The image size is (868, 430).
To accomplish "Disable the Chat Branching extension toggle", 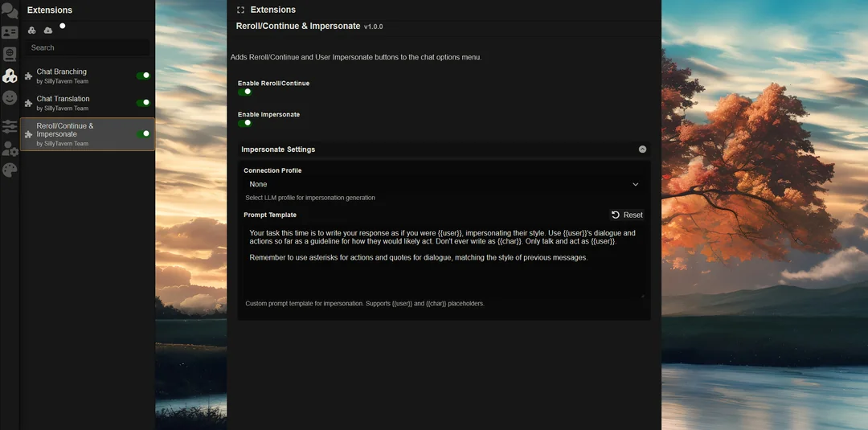I will point(143,76).
